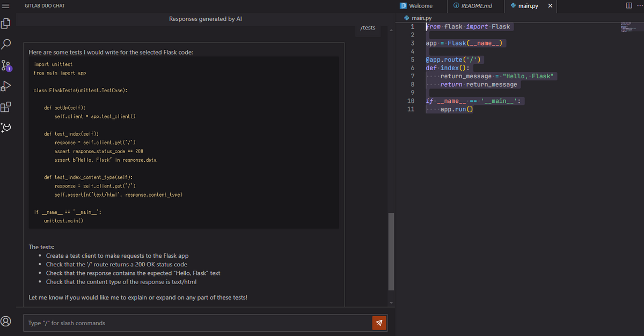
Task: Click the 'def index():' line
Action: coord(448,68)
